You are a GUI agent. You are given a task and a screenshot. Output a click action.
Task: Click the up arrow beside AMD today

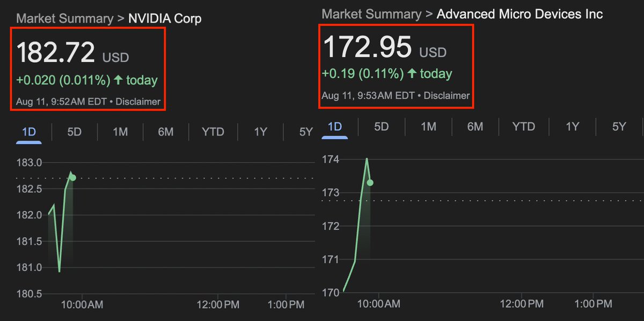pos(412,73)
